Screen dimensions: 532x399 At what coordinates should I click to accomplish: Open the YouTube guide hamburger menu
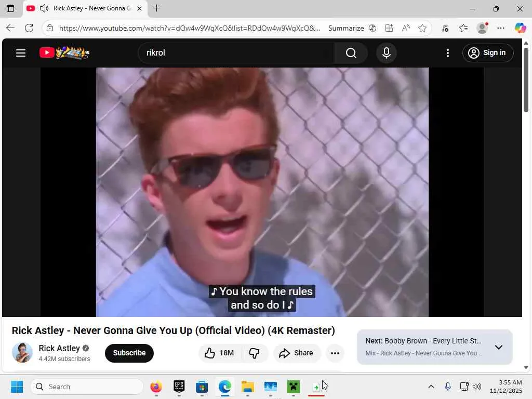21,53
